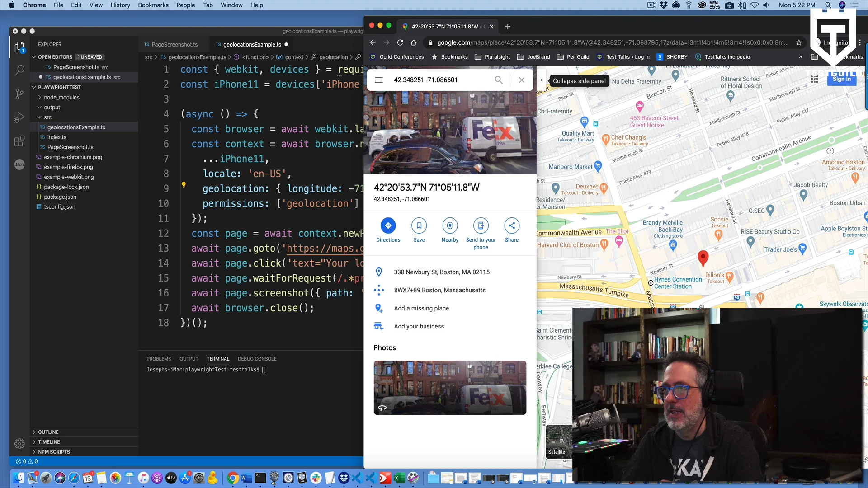Open Google Maps hamburger menu
The height and width of the screenshot is (488, 868).
379,80
